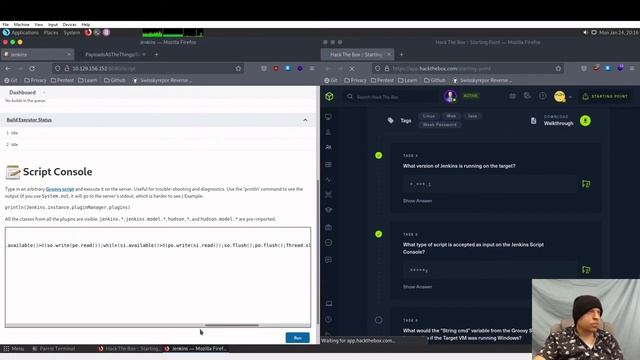Click the STARTING POINT button
The width and height of the screenshot is (640, 360).
pyautogui.click(x=605, y=96)
